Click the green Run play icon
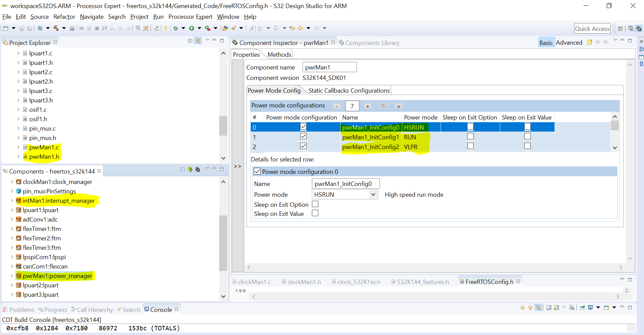Screen dimensions: 644x335 [192, 28]
